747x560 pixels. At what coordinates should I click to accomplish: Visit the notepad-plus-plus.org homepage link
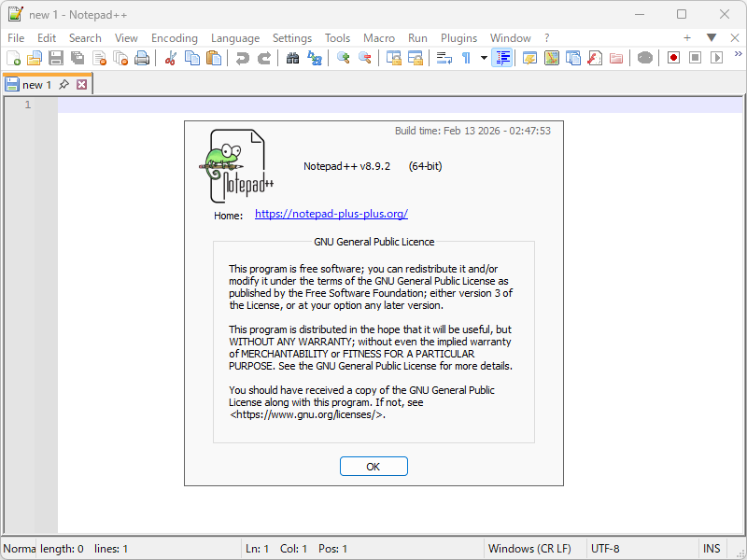pos(331,214)
